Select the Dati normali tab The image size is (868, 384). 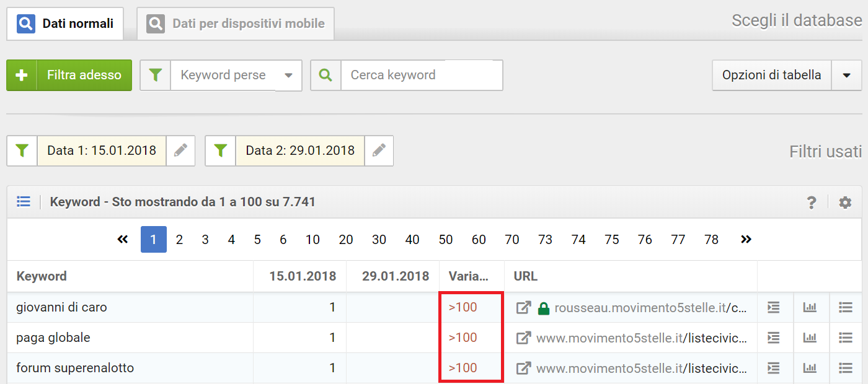tap(65, 24)
